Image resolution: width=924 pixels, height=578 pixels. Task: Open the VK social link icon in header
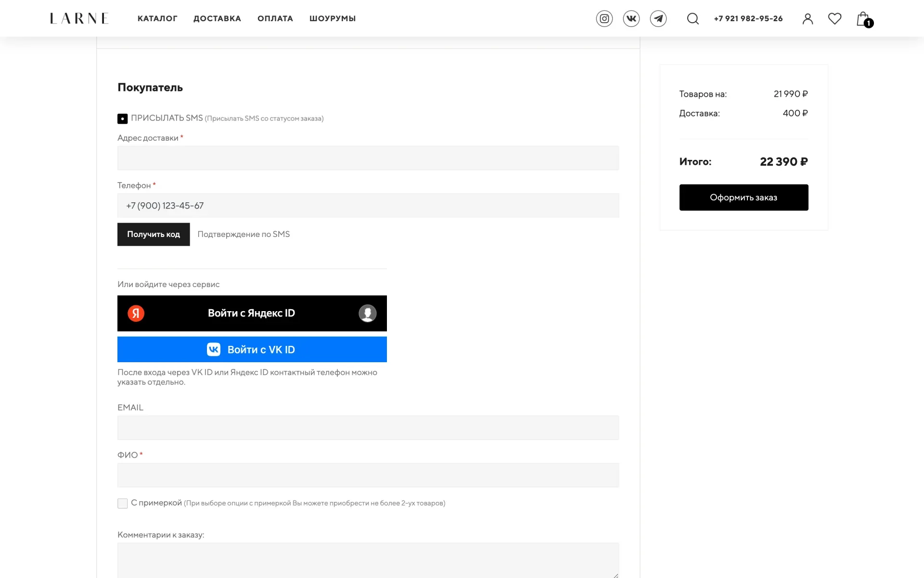[631, 19]
